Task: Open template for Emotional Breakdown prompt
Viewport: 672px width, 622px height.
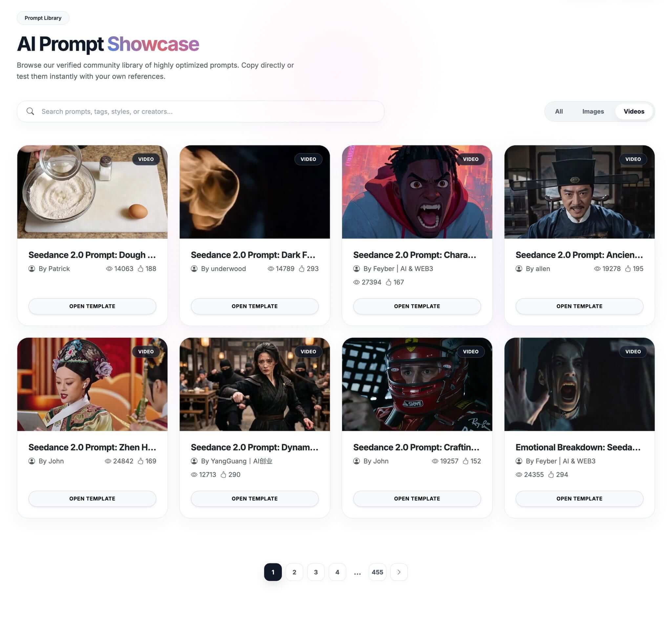Action: (579, 498)
